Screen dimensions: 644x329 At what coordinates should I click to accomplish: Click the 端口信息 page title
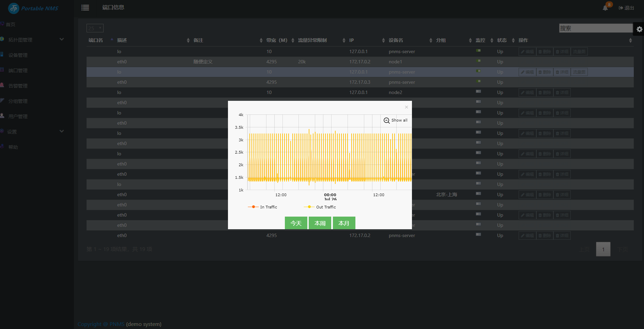(113, 7)
